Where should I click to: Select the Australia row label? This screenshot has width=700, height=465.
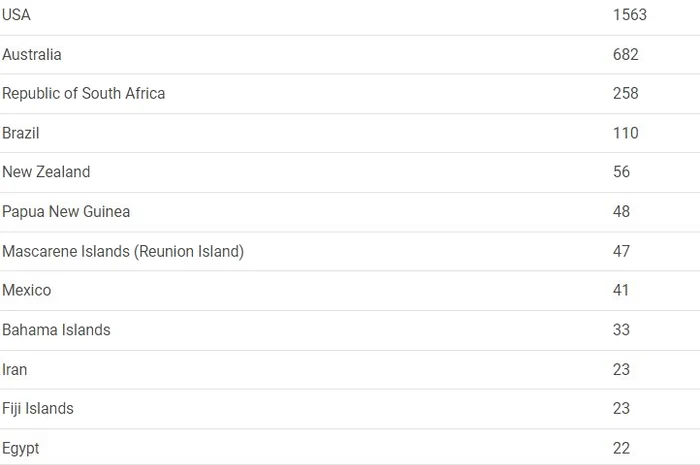(32, 54)
